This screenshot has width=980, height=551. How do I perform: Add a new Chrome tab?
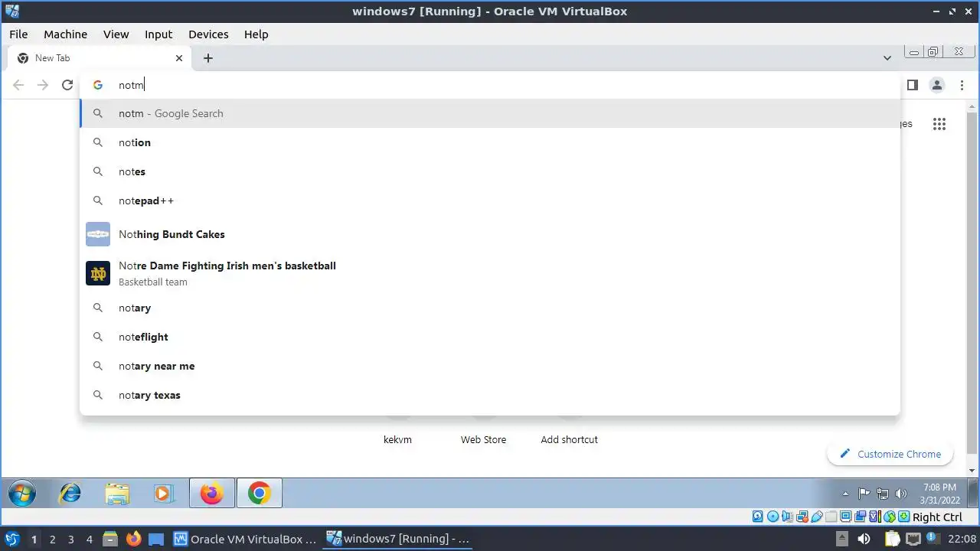coord(207,57)
